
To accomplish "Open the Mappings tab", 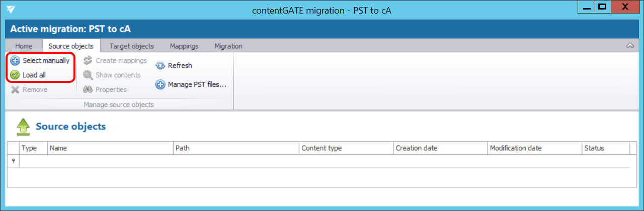I will pos(184,46).
